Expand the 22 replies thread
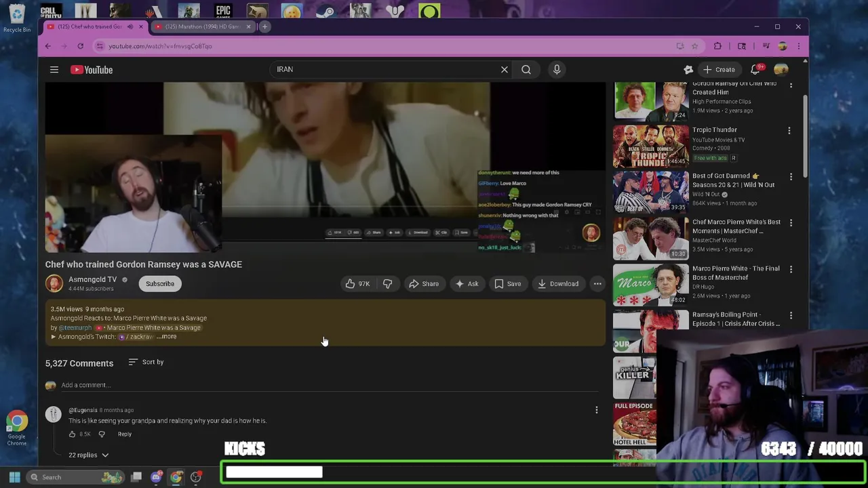 pos(89,455)
